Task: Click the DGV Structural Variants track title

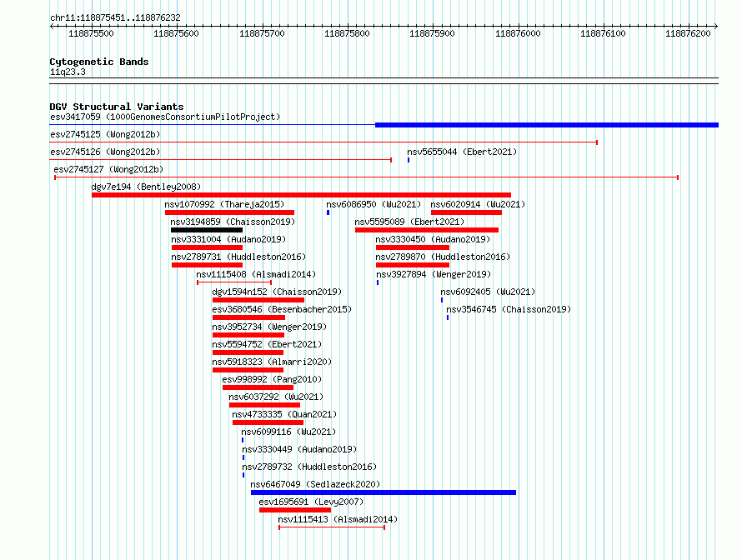Action: [x=117, y=107]
